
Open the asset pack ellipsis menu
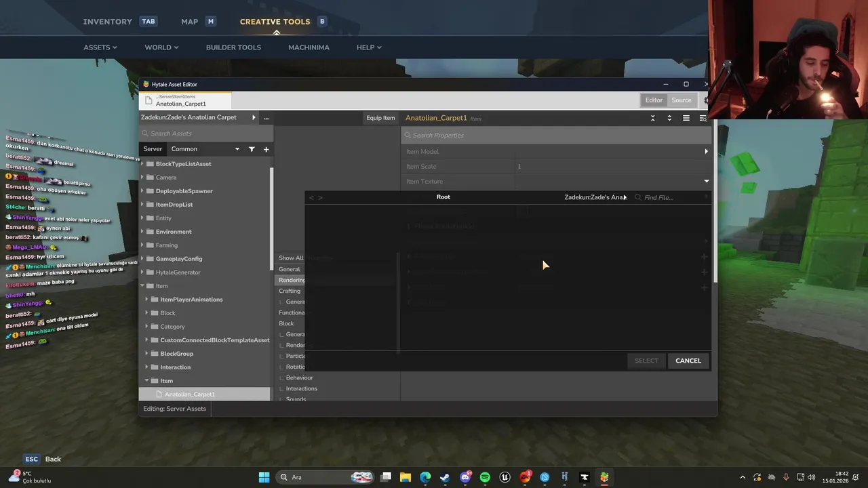(x=266, y=118)
